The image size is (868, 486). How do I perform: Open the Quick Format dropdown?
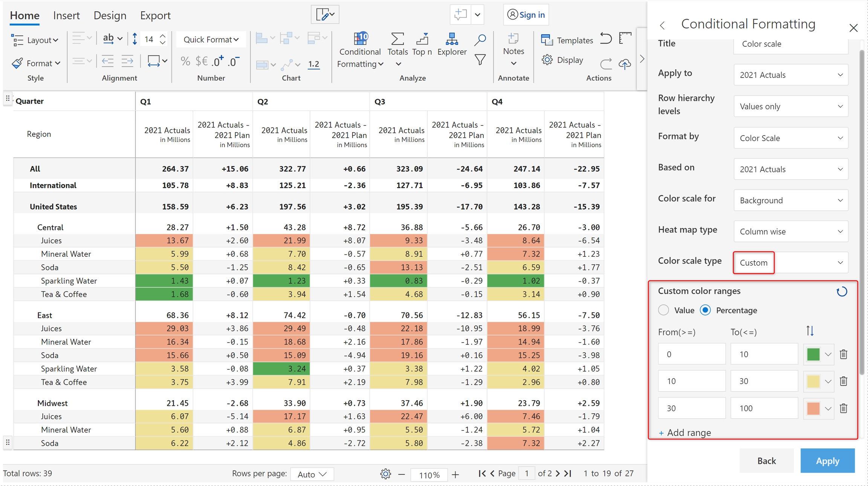click(211, 40)
